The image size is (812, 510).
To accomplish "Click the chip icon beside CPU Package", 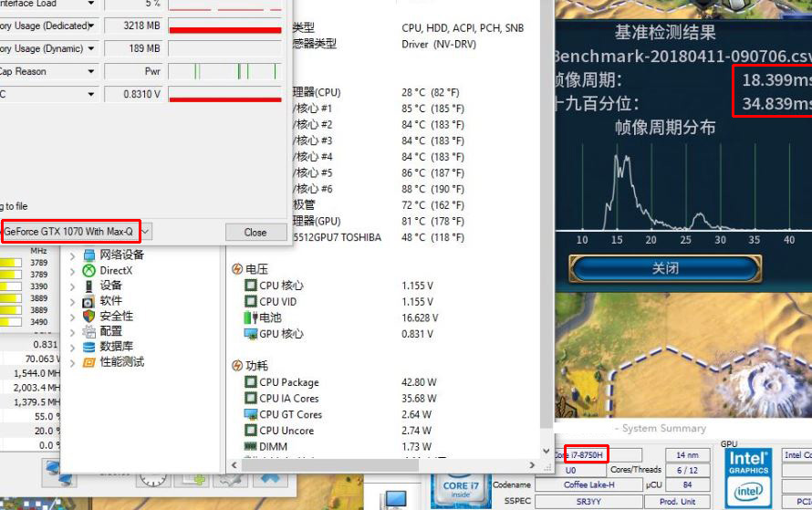I will [251, 382].
